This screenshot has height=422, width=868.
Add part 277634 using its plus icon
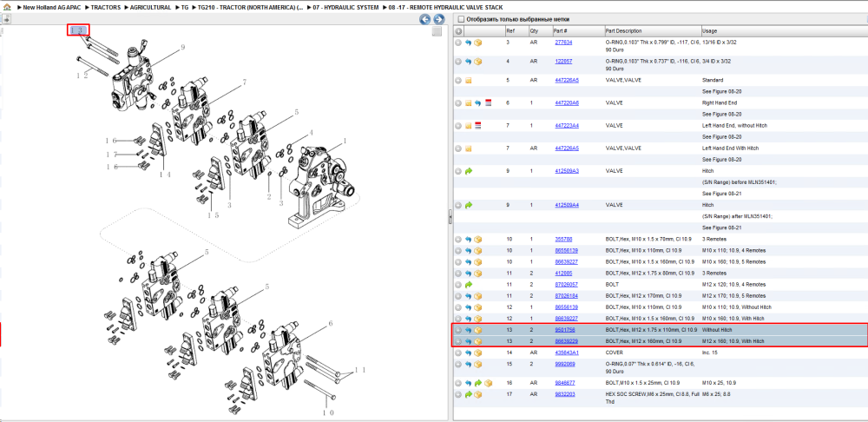(458, 42)
